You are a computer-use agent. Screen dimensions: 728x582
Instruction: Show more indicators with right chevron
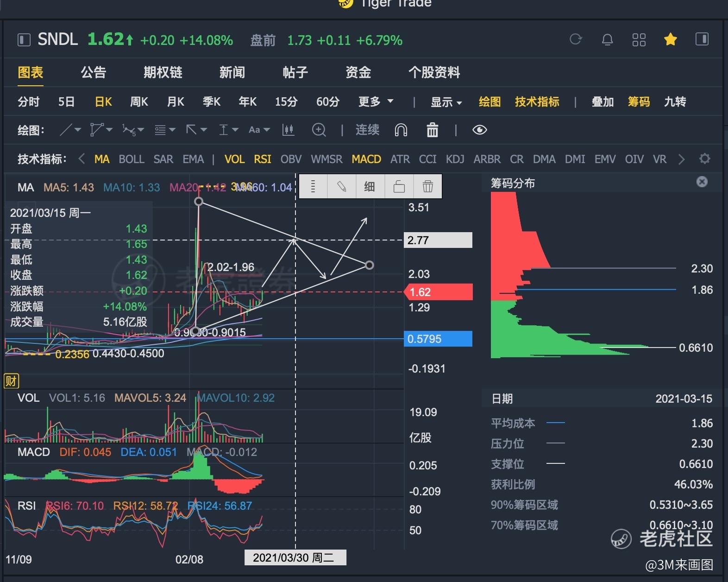(681, 159)
